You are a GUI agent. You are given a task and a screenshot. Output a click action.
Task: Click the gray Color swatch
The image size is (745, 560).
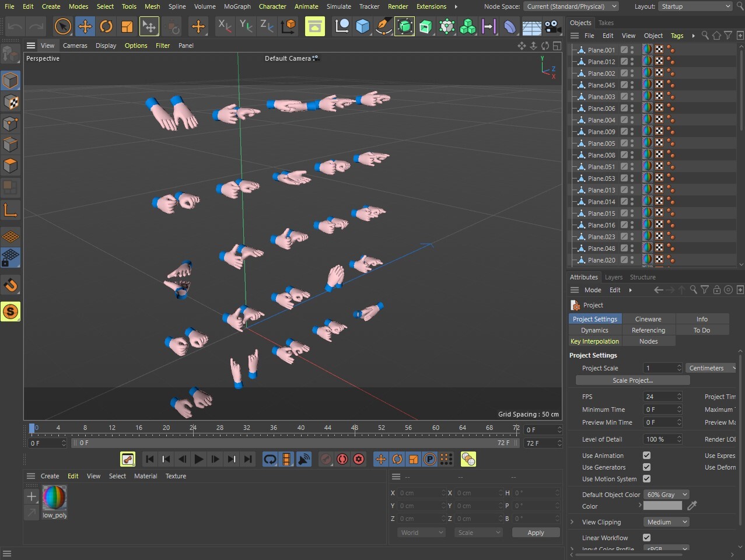[662, 506]
